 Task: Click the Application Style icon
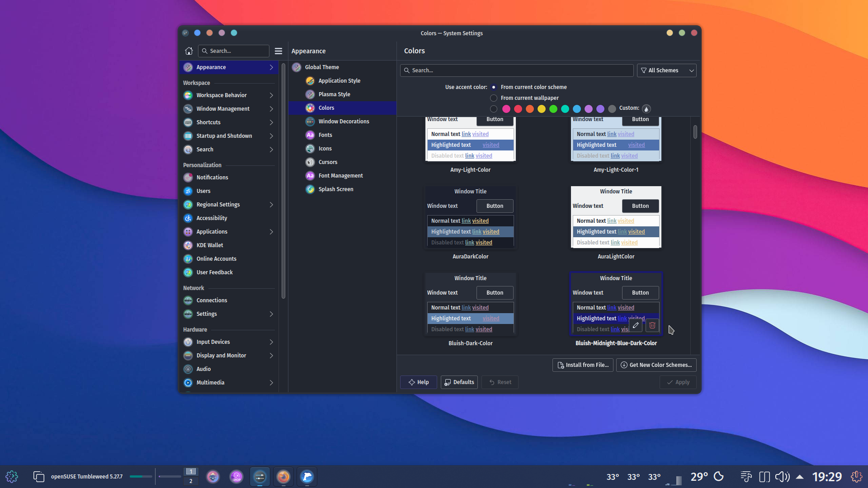pos(310,81)
